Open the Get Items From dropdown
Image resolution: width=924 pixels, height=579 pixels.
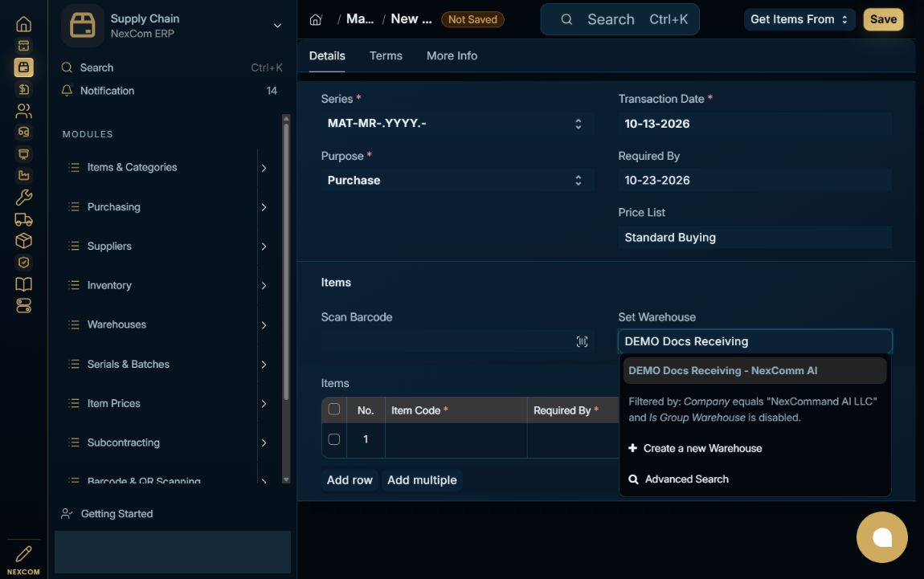click(x=799, y=19)
